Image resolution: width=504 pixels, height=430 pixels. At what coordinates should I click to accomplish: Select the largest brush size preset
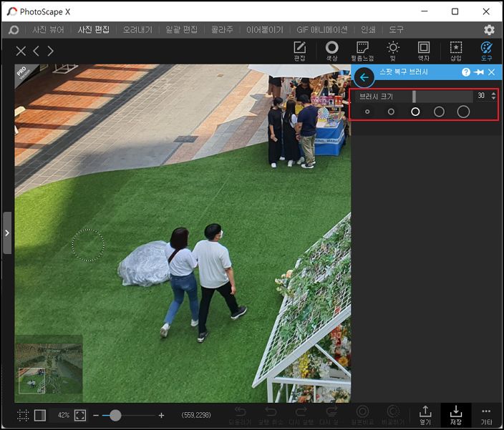[463, 112]
